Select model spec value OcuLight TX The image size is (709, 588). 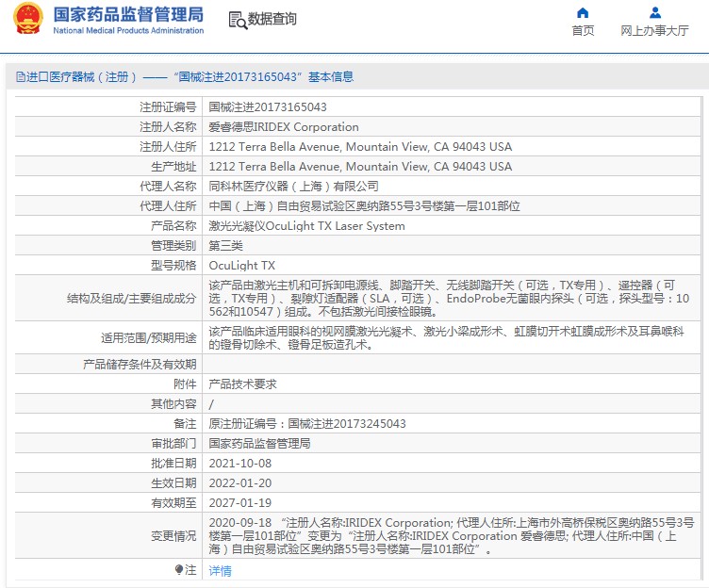pyautogui.click(x=242, y=266)
